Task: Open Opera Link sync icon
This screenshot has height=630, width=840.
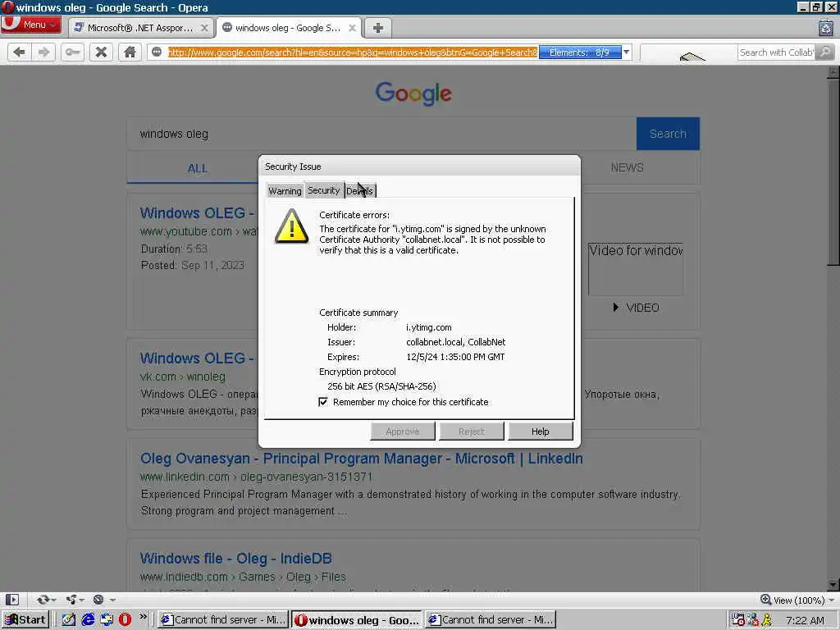Action: click(x=43, y=600)
